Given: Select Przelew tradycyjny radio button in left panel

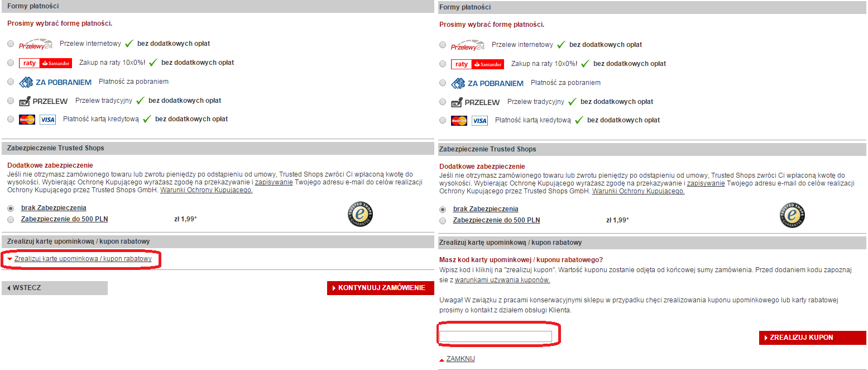Looking at the screenshot, I should (11, 101).
